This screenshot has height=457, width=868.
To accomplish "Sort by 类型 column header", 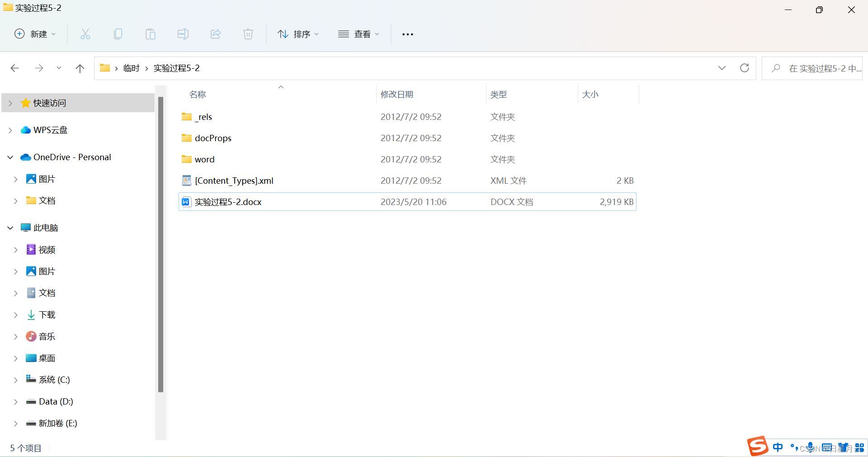I will point(499,94).
